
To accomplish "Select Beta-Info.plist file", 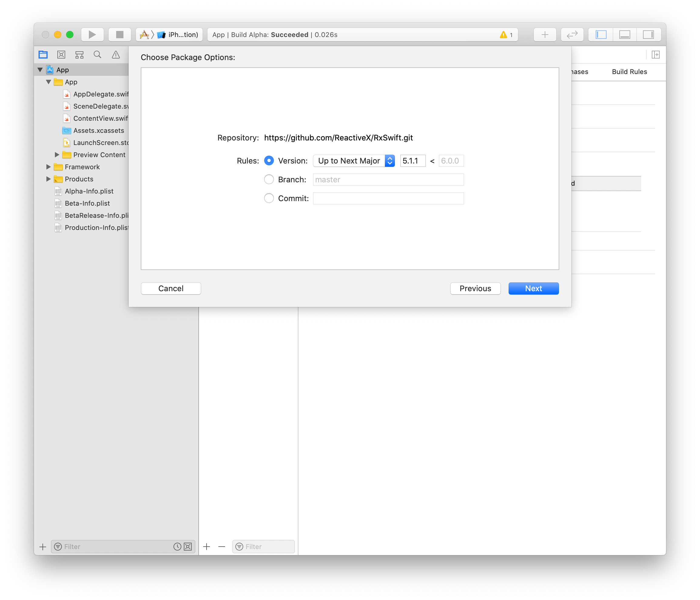I will (x=82, y=203).
